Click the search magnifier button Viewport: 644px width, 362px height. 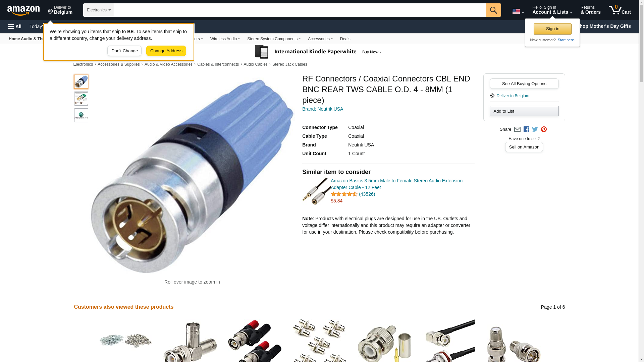[x=493, y=10]
